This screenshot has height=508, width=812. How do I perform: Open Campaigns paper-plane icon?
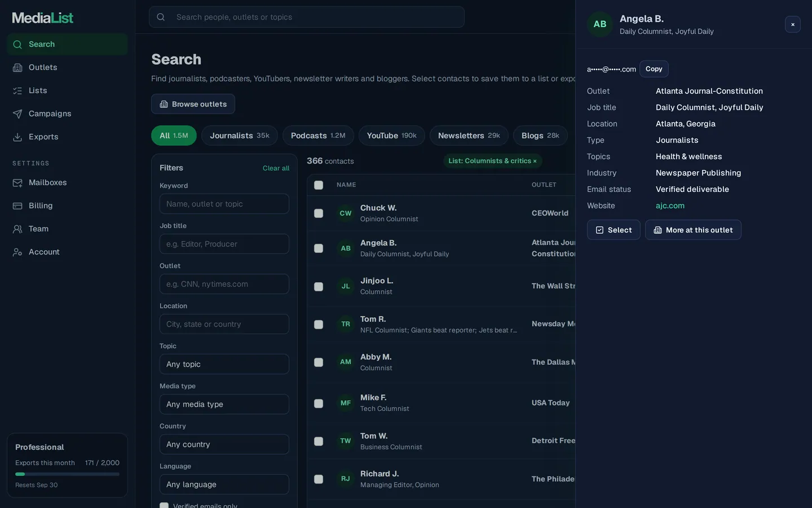coord(17,114)
